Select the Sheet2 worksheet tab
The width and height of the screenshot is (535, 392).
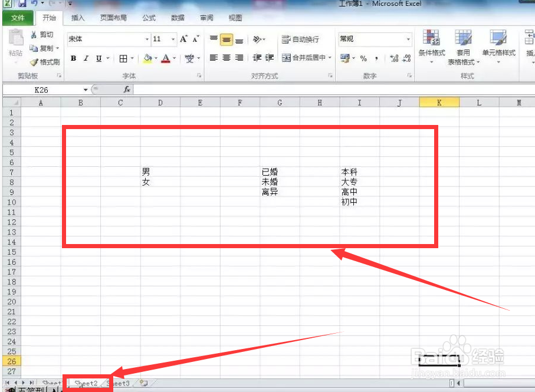pos(86,383)
